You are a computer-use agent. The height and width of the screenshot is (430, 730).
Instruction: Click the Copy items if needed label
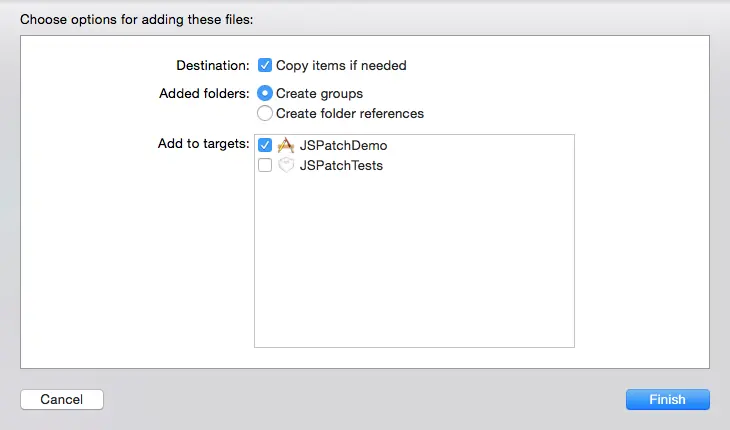tap(341, 65)
